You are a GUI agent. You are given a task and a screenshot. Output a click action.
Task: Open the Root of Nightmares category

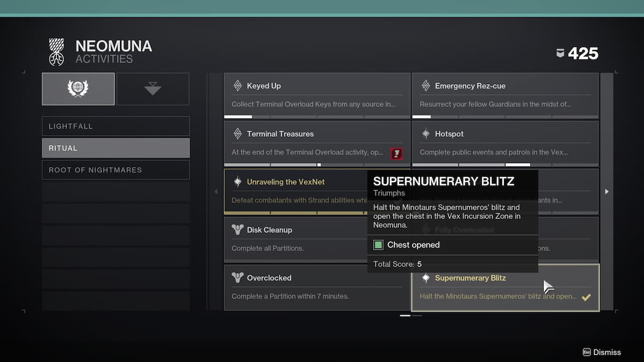tap(116, 170)
